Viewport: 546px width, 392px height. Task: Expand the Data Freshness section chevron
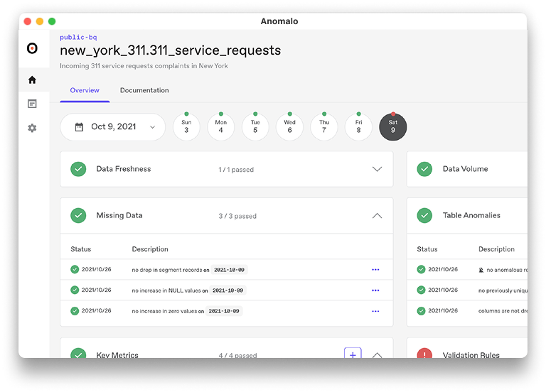point(377,169)
